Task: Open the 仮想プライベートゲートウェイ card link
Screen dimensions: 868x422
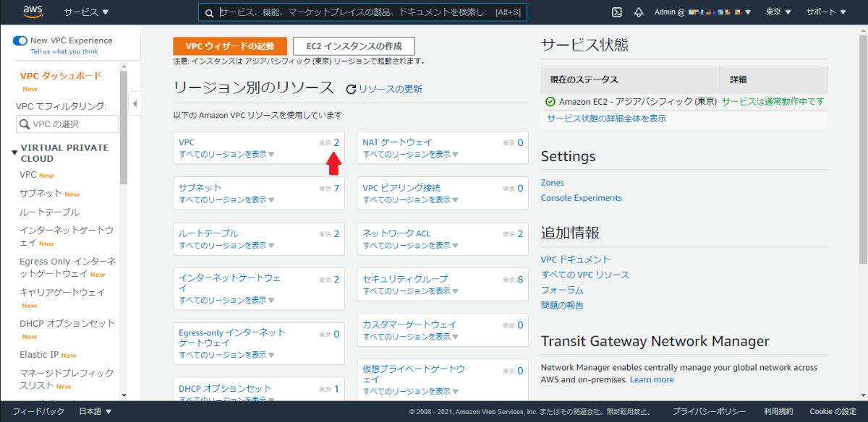Action: (x=414, y=374)
